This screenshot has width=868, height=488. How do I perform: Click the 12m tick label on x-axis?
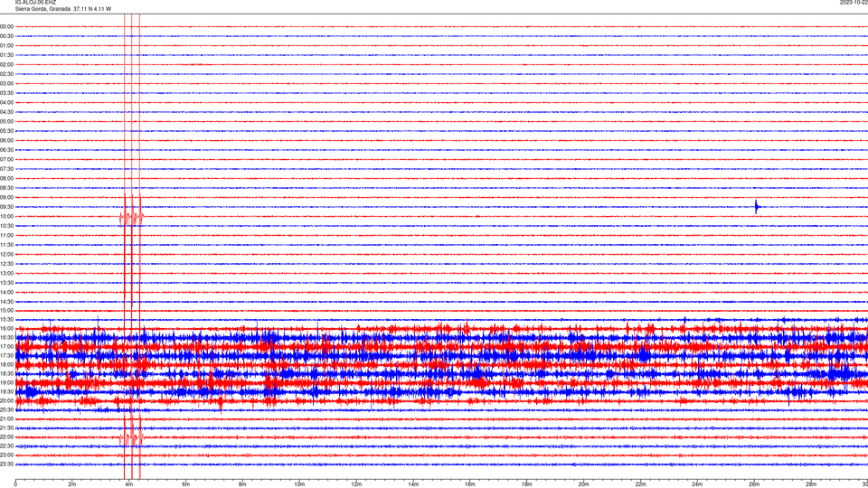tap(356, 484)
